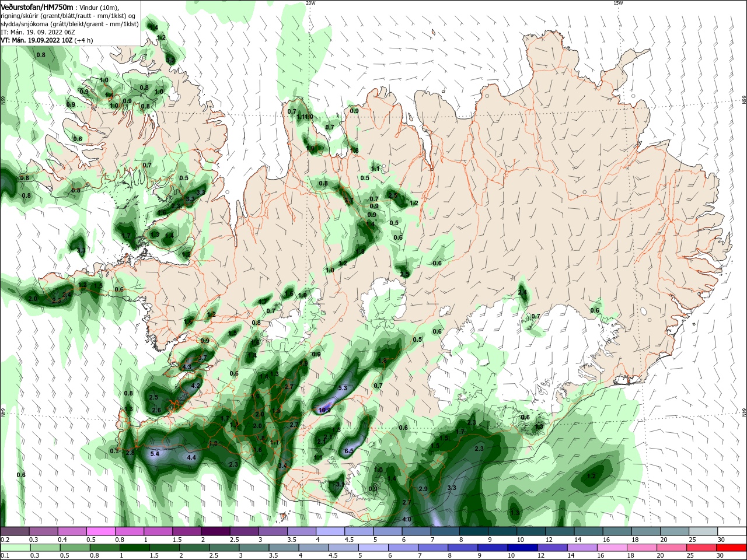Image resolution: width=747 pixels, height=560 pixels.
Task: Click the bright pink 0.5 snow legend swatch
Action: pos(101,531)
